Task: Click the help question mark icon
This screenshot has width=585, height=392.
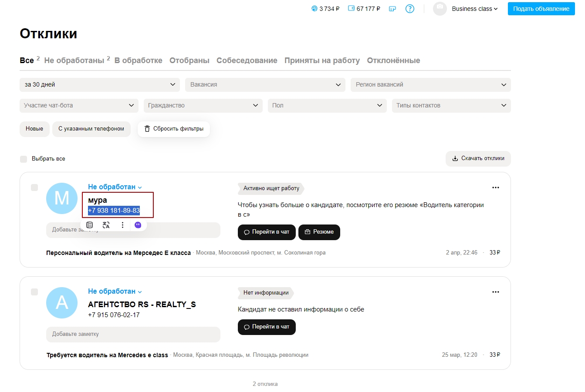Action: [x=409, y=9]
